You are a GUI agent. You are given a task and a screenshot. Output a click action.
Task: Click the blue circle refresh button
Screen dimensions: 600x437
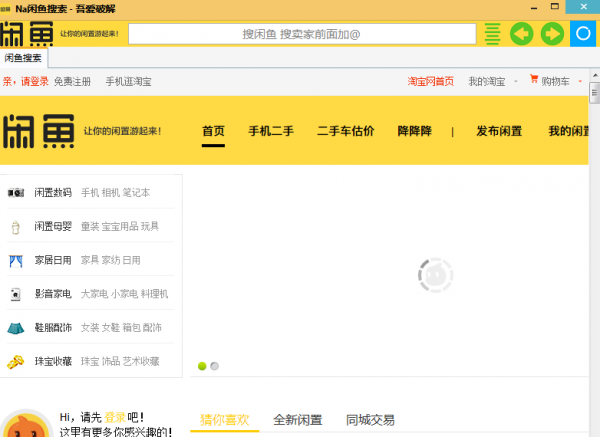coord(582,34)
